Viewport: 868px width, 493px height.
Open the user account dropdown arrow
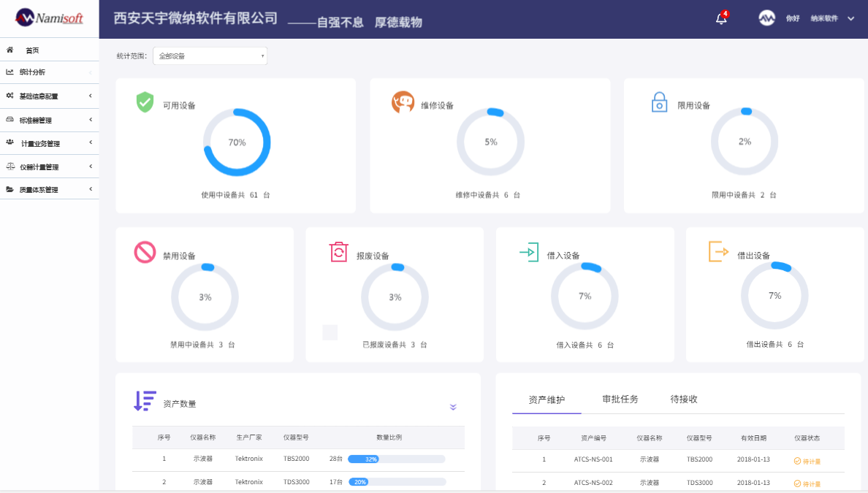[850, 19]
